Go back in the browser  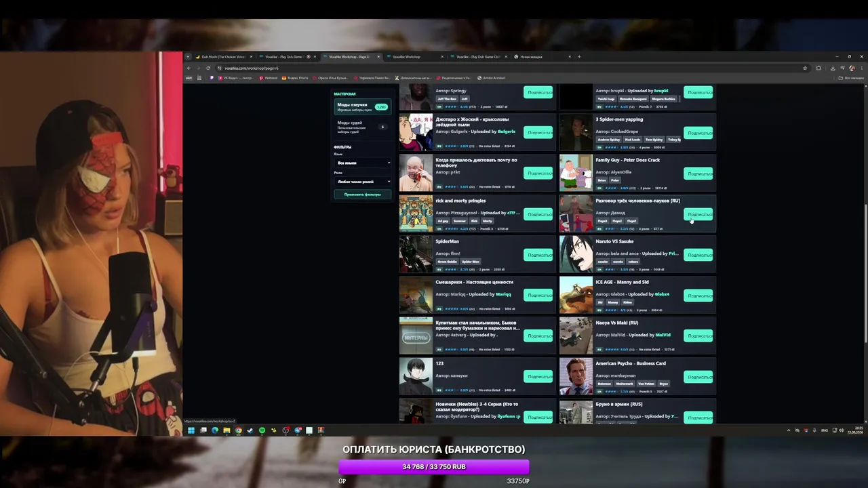coord(189,68)
